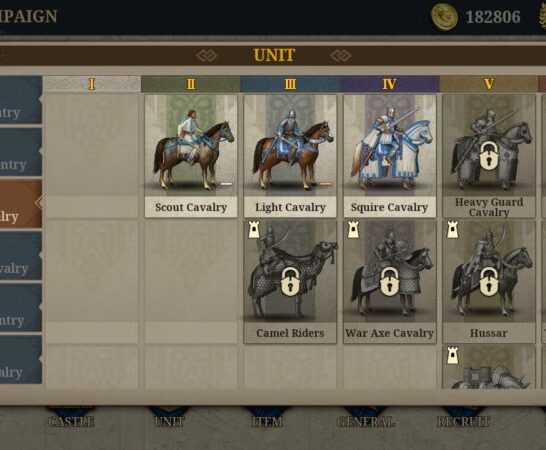546x450 pixels.
Task: Click the padlock on Camel Riders
Action: [x=290, y=282]
